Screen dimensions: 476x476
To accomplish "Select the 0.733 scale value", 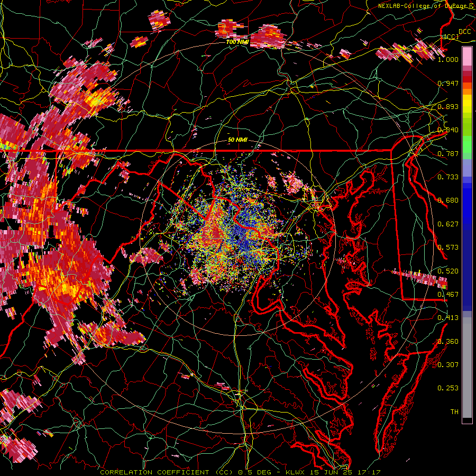I will (x=448, y=177).
